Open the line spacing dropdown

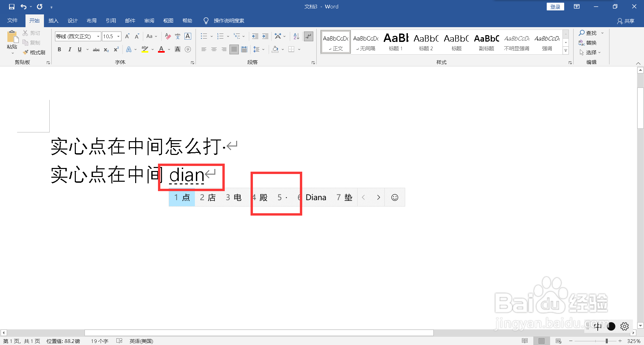click(x=259, y=49)
